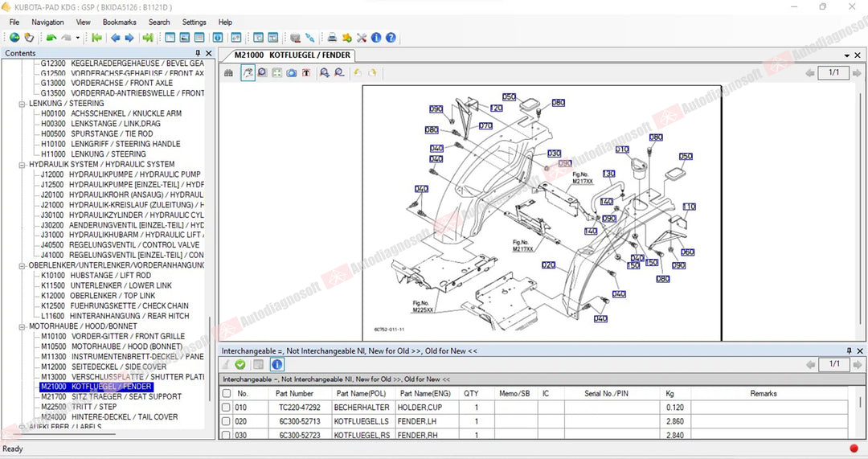Screen dimensions: 868x459
Task: Open help with blue question mark icon
Action: (x=391, y=38)
